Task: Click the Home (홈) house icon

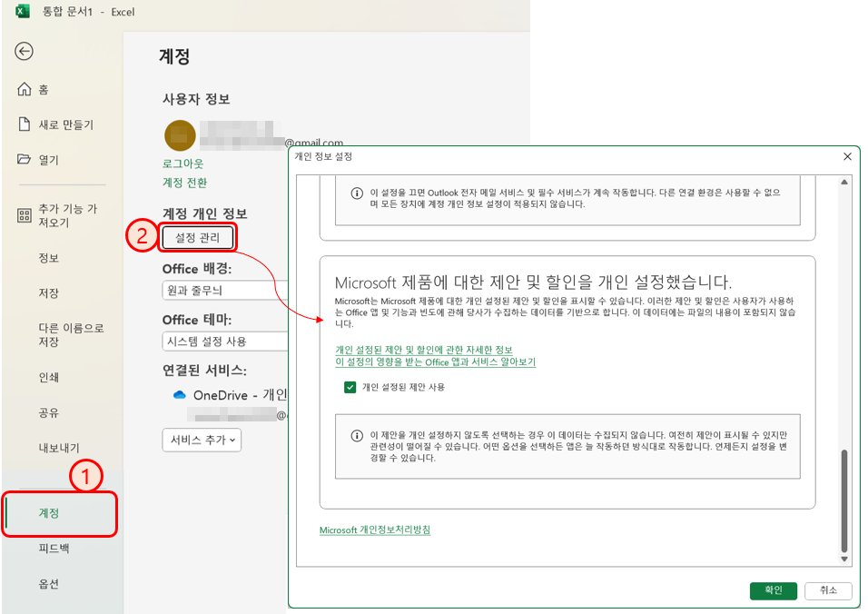Action: (24, 89)
